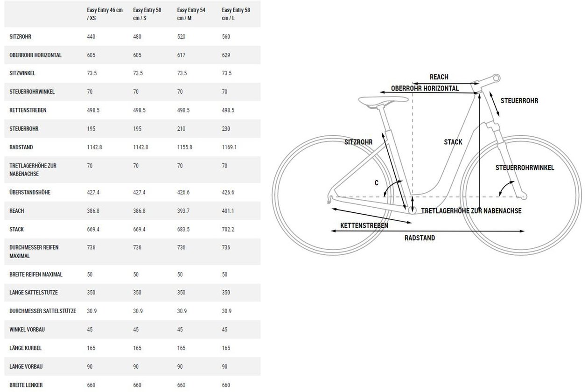This screenshot has width=588, height=392.
Task: Click the REACH label in the bike diagram
Action: (x=439, y=77)
